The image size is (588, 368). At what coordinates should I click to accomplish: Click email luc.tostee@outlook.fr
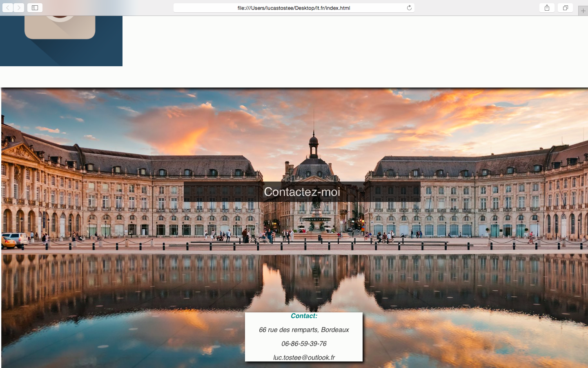point(304,357)
